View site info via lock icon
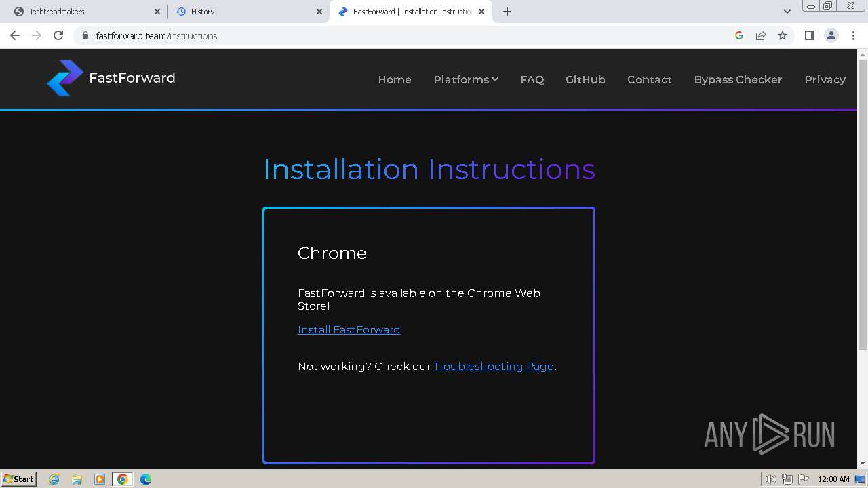The width and height of the screenshot is (868, 488). [85, 35]
